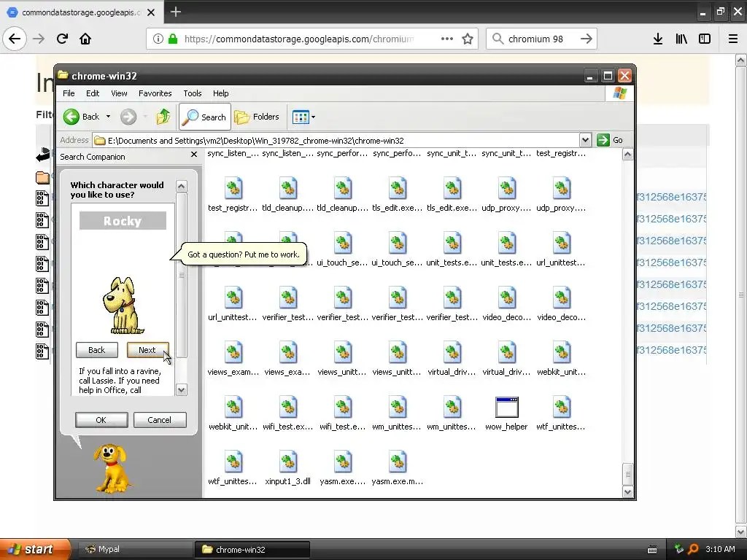This screenshot has height=560, width=747.
Task: Click browser back arrow button
Action: tap(15, 39)
